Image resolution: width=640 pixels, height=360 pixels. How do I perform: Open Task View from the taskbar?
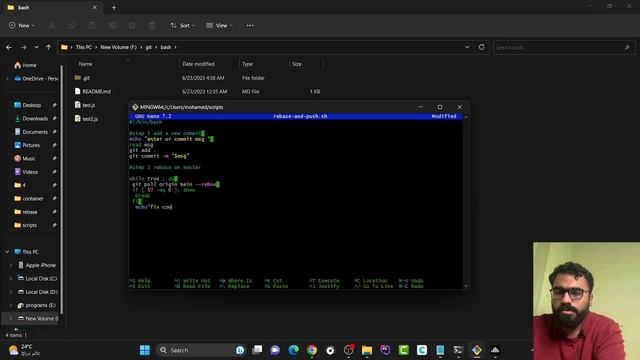(x=257, y=350)
